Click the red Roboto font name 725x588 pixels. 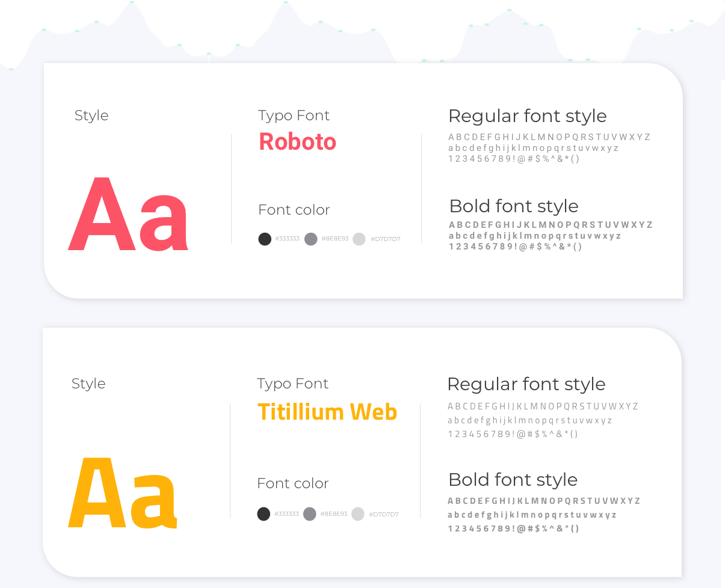[x=298, y=142]
